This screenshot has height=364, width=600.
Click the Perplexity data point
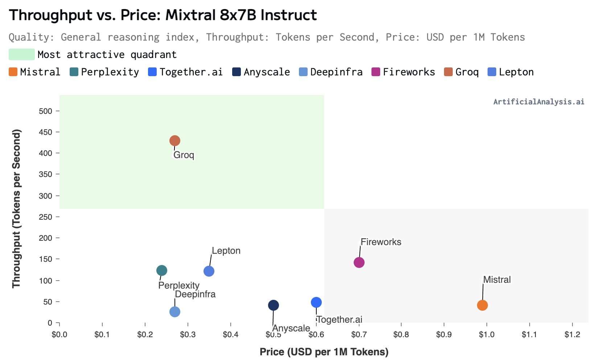tap(161, 270)
